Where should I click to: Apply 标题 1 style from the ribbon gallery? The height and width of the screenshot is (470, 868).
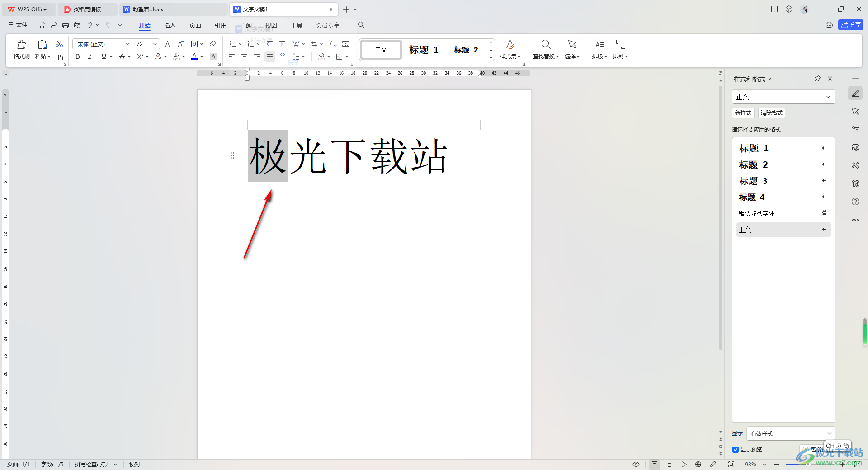pyautogui.click(x=424, y=50)
